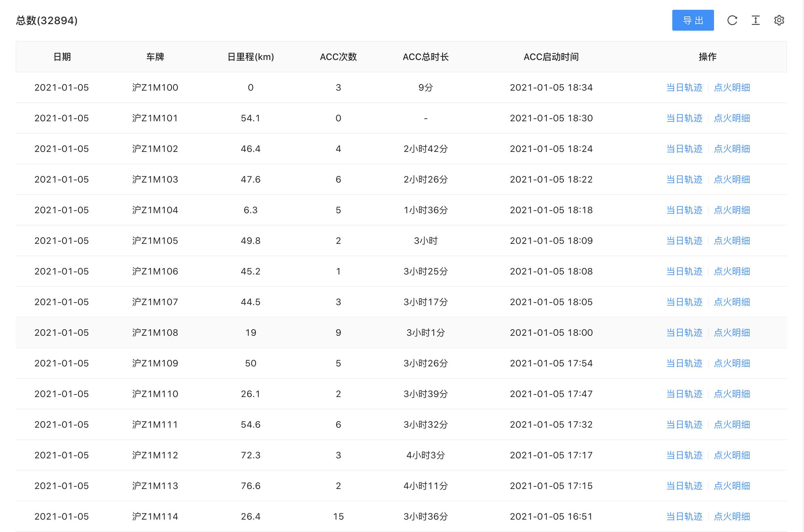The width and height of the screenshot is (804, 532).
Task: Click the refresh table icon
Action: click(x=732, y=20)
